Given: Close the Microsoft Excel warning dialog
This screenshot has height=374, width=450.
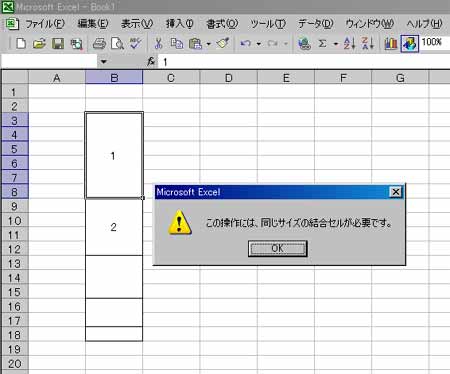Looking at the screenshot, I should pyautogui.click(x=395, y=192).
